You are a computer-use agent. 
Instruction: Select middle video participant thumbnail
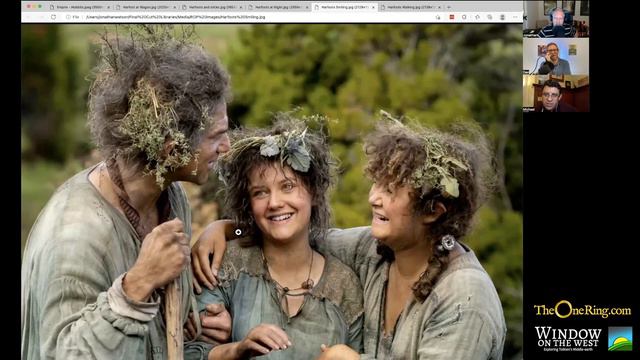556,56
